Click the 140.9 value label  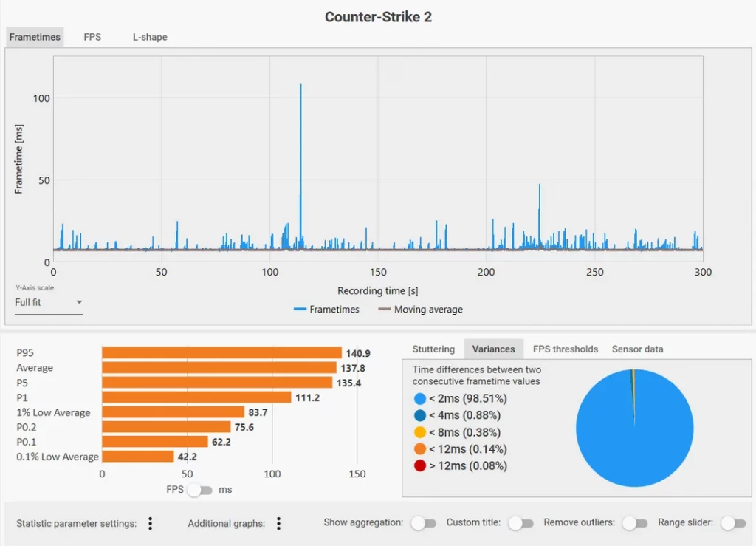point(358,354)
